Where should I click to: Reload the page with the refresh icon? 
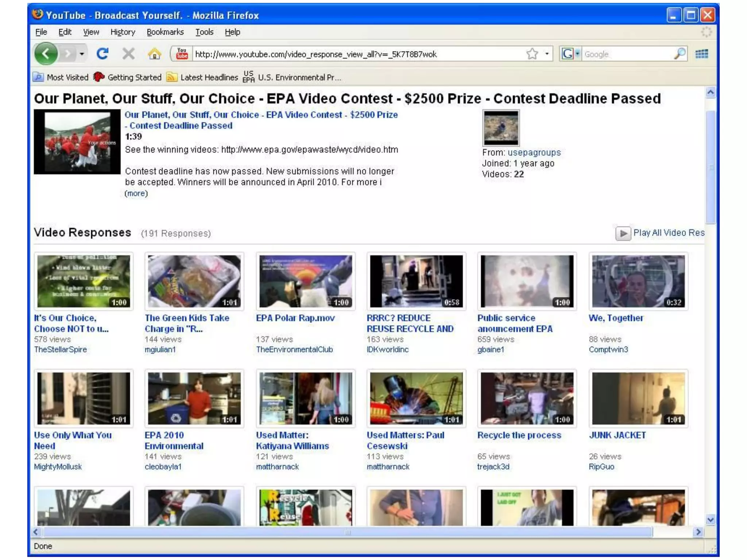coord(102,54)
